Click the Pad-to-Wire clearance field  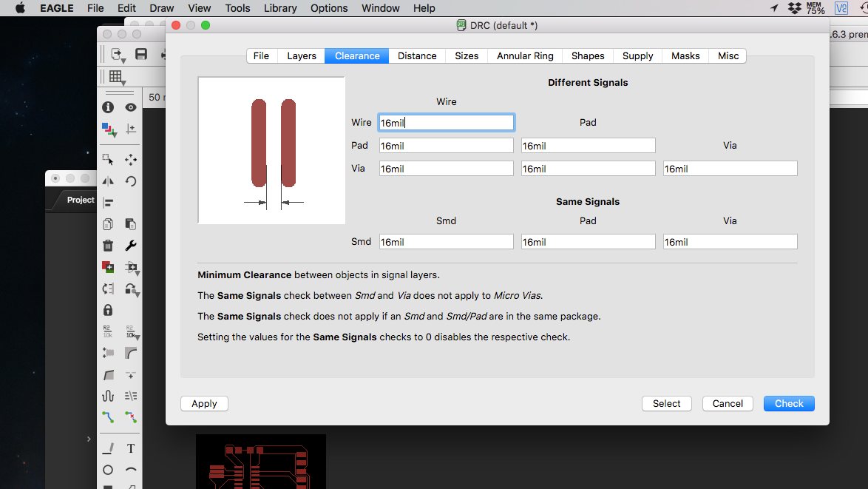[446, 146]
